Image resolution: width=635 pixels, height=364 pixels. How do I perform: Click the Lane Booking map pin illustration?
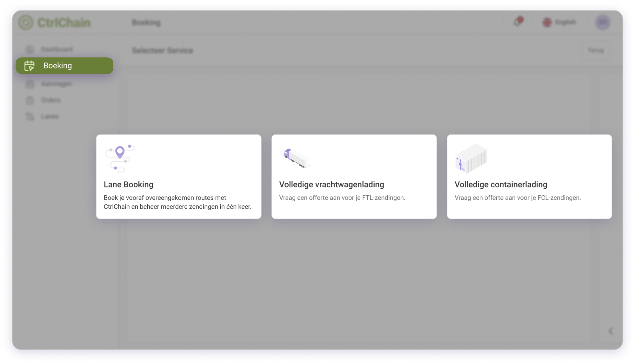pyautogui.click(x=120, y=158)
